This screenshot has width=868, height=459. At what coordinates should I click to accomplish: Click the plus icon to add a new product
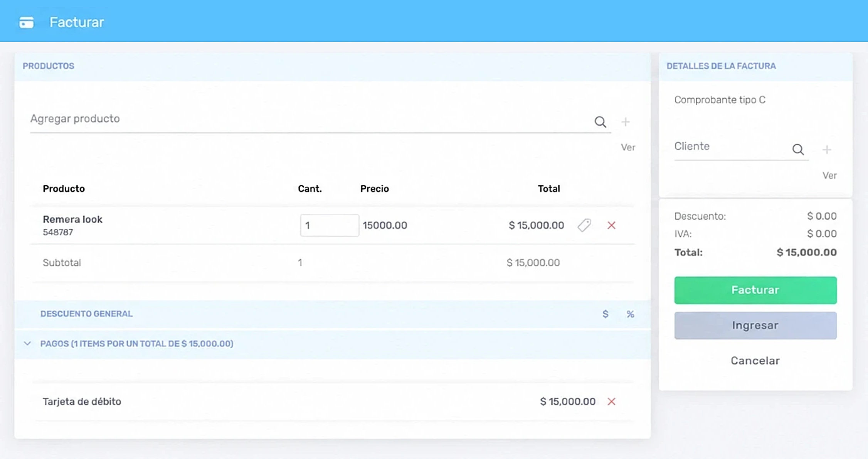pyautogui.click(x=626, y=122)
